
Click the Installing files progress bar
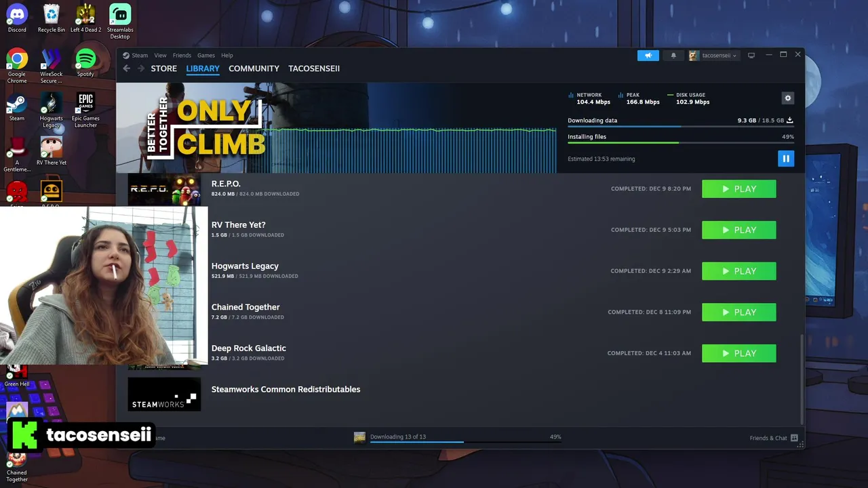click(x=681, y=142)
